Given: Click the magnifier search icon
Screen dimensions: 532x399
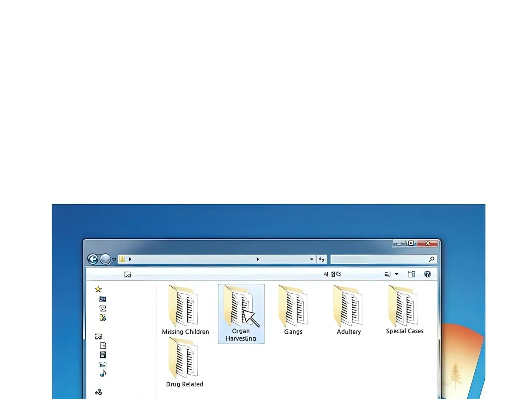Looking at the screenshot, I should (x=431, y=259).
